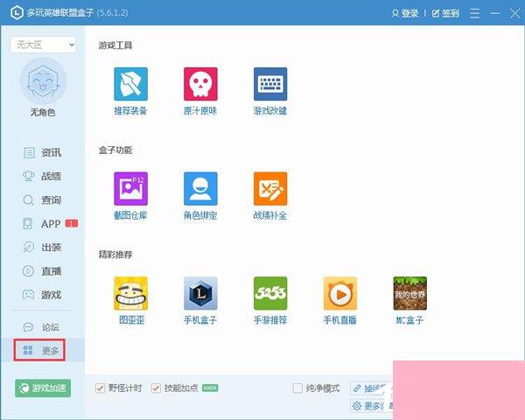Open the 游戏 sidebar tab
Image resolution: width=525 pixels, height=420 pixels.
42,295
